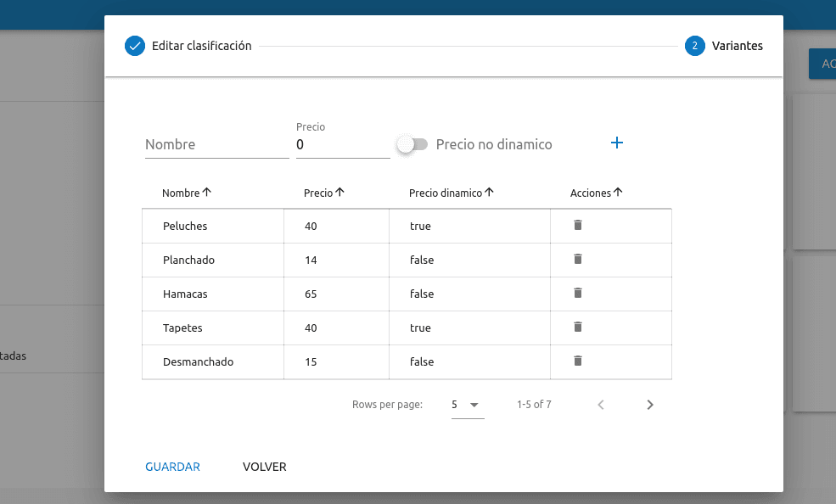Click the price 15 cell
836x504 pixels.
click(336, 361)
